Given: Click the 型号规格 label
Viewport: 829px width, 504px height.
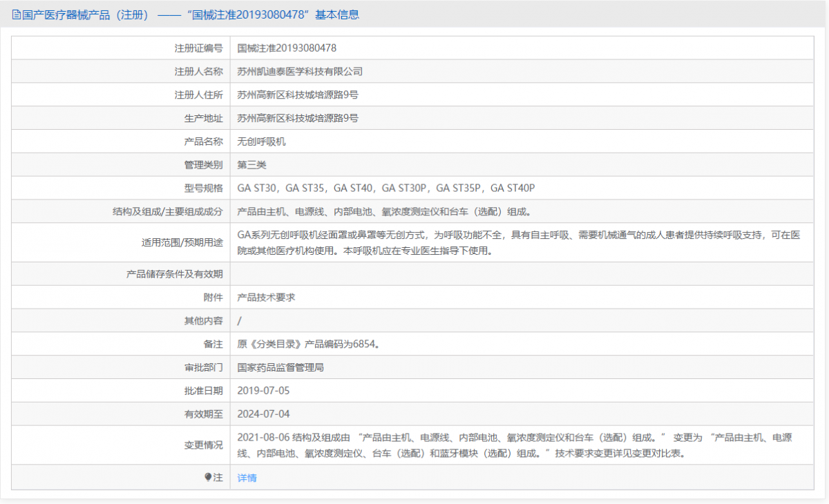Looking at the screenshot, I should point(204,188).
